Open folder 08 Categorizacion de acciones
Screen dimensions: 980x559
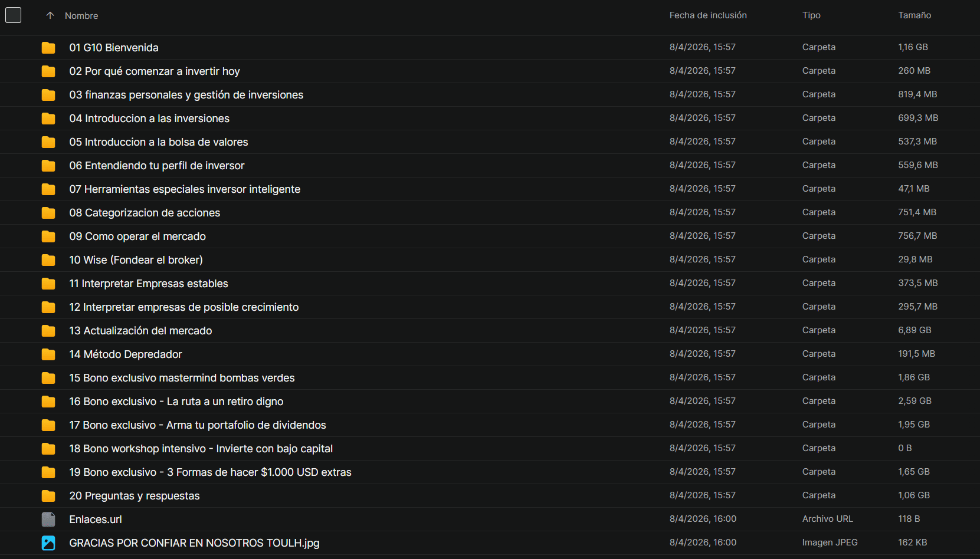(145, 213)
